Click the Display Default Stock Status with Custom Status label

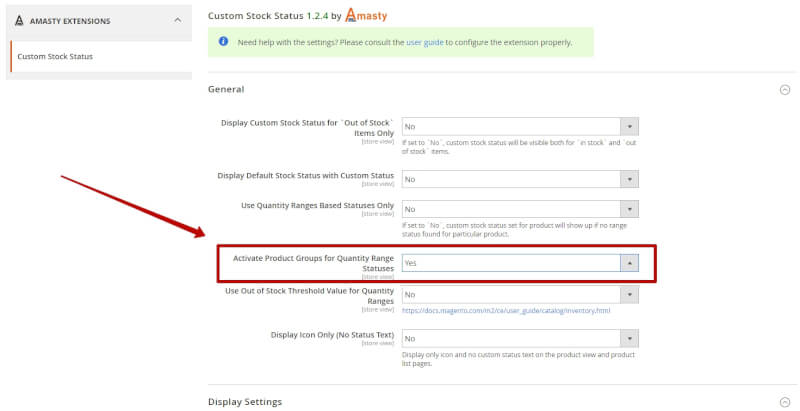(x=306, y=175)
